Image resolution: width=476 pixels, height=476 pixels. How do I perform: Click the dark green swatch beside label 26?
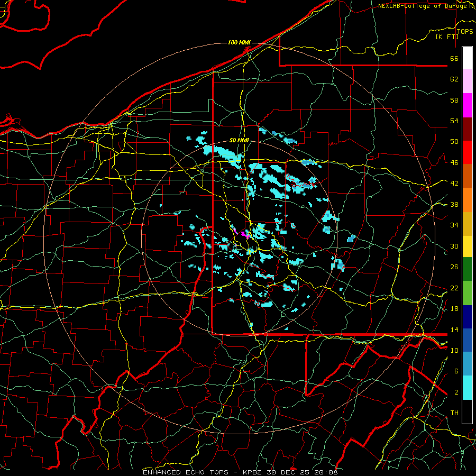coord(467,269)
